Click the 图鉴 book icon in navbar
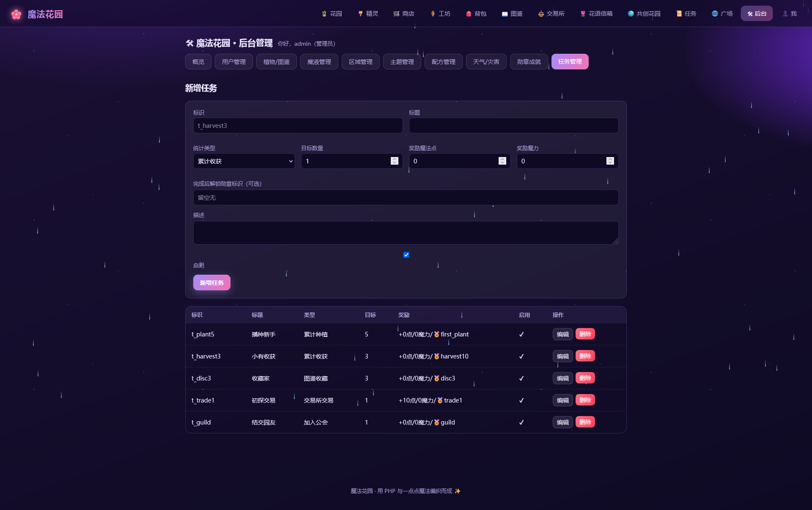 click(x=505, y=14)
